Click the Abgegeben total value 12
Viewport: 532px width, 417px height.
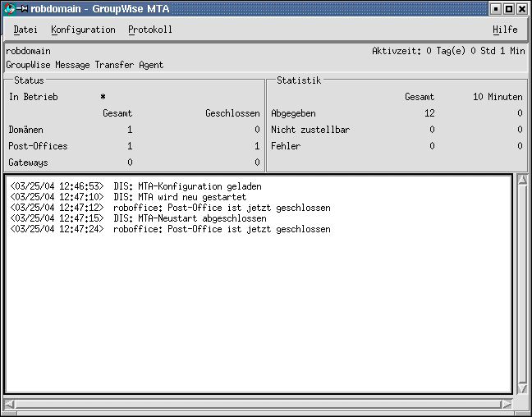click(429, 113)
